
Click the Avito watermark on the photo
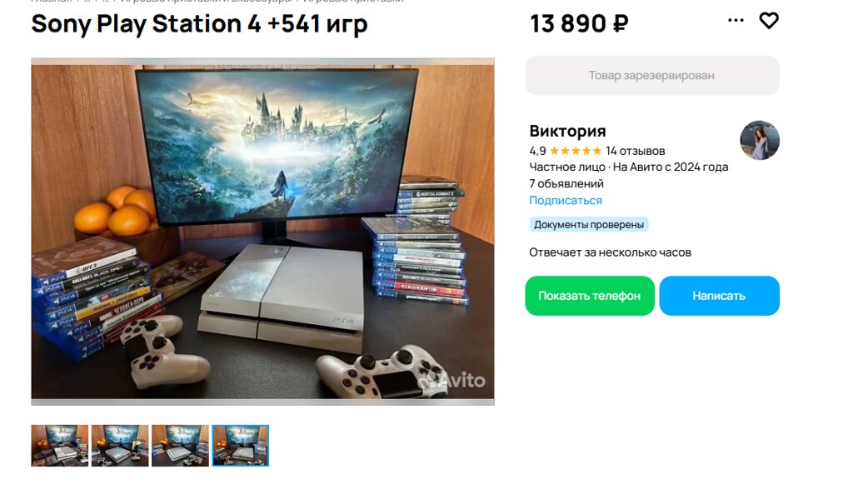click(x=451, y=380)
